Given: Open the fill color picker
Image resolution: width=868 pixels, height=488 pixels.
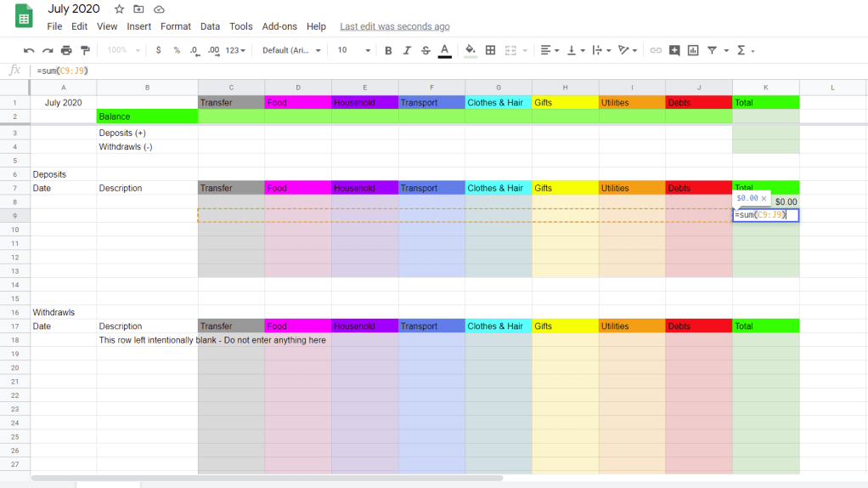Looking at the screenshot, I should coord(471,51).
